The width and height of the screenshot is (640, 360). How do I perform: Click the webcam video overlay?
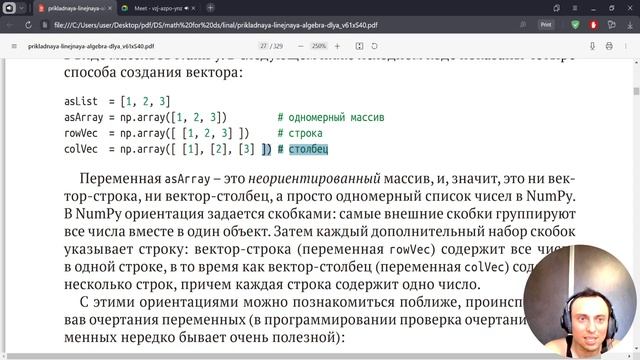(580, 301)
